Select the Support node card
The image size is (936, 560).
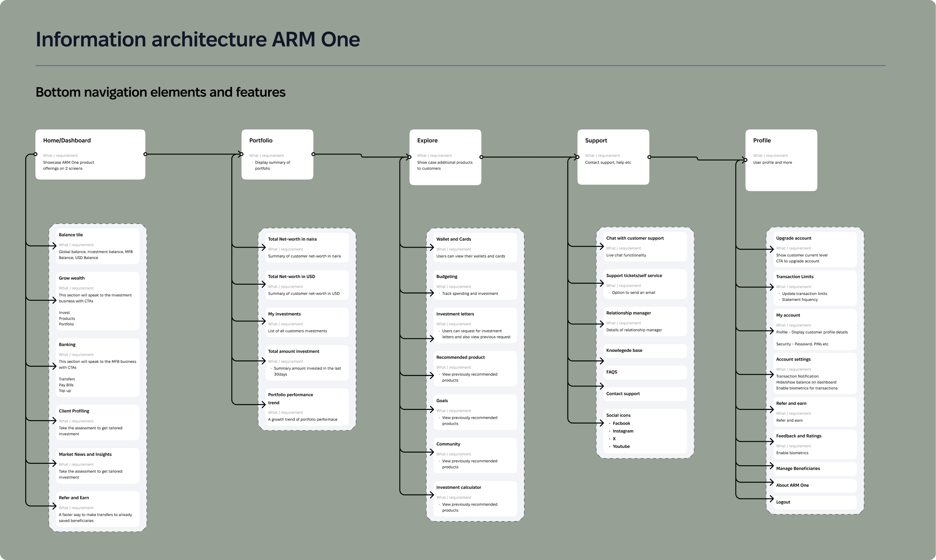tap(613, 157)
